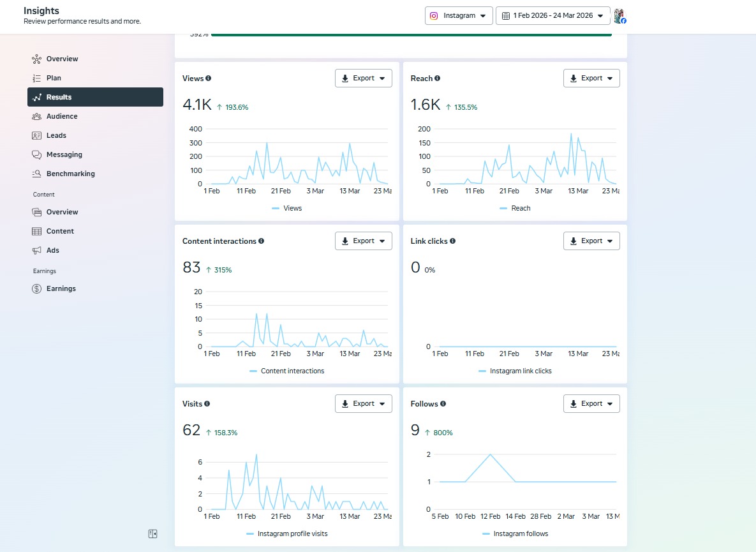The width and height of the screenshot is (756, 552).
Task: Click the Content table icon
Action: pos(36,232)
